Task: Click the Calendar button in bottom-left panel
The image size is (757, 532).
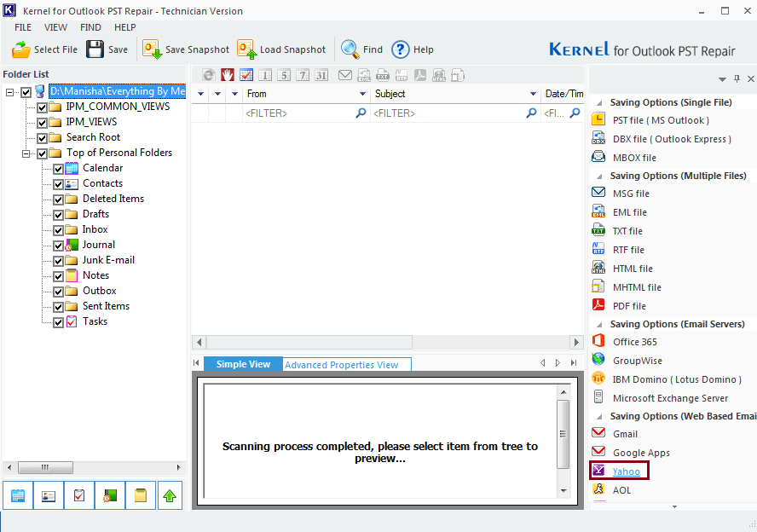Action: coord(18,495)
